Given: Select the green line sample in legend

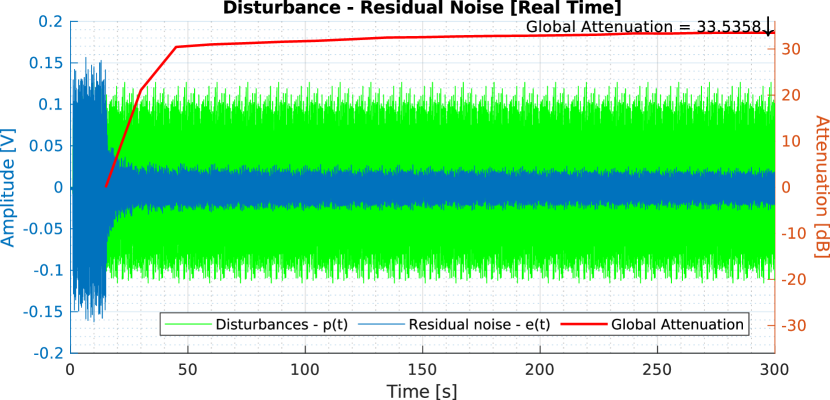Looking at the screenshot, I should [188, 324].
